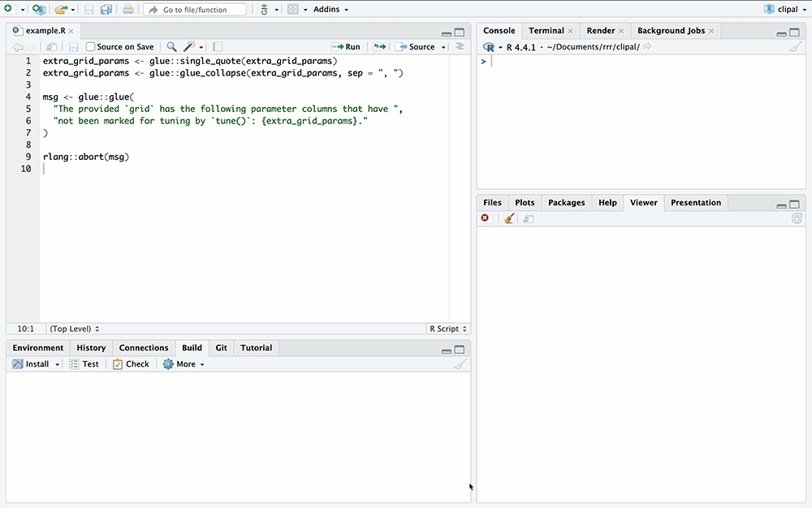Click the Go to file/function search field

[x=195, y=9]
